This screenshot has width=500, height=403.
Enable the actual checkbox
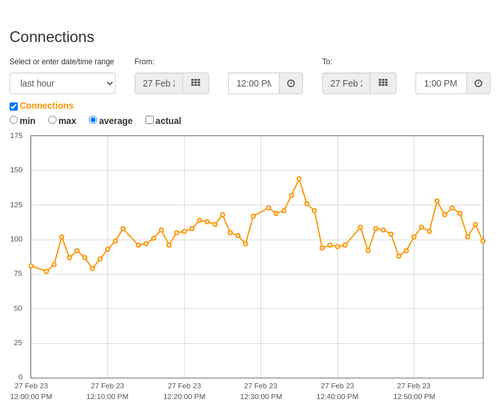point(150,120)
